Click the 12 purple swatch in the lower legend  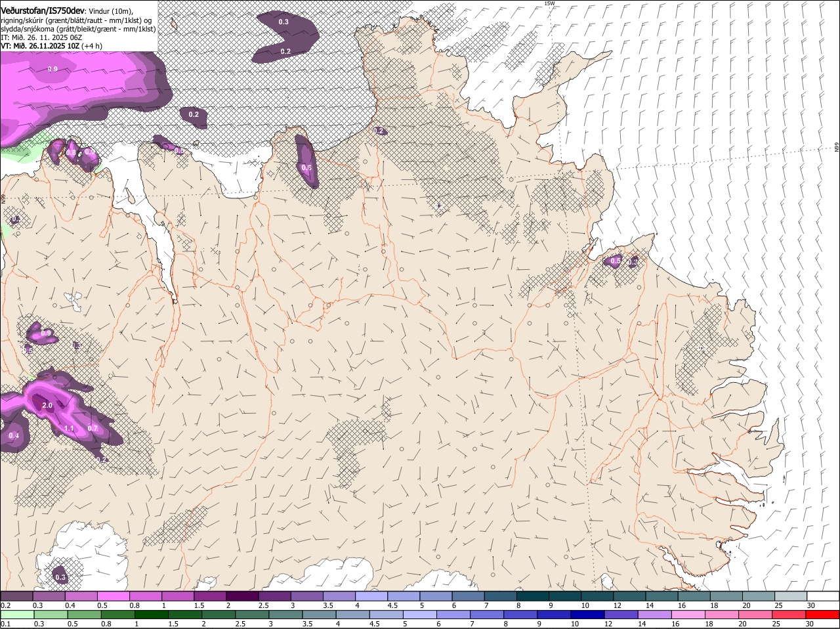[x=621, y=615]
